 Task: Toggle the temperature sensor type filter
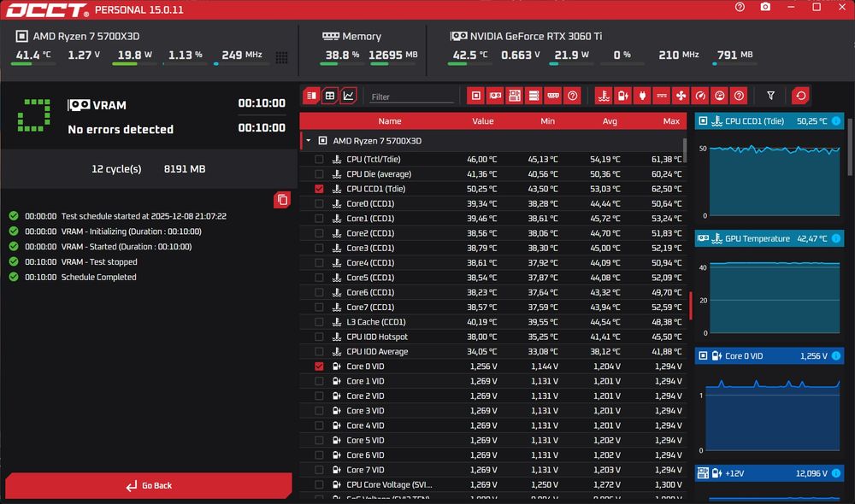[604, 96]
